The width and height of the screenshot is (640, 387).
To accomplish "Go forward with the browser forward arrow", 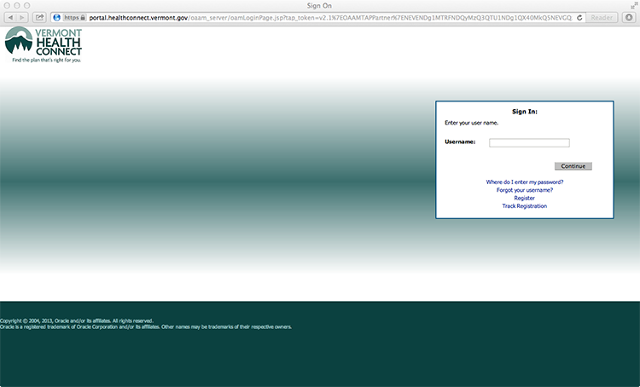I will click(x=22, y=18).
